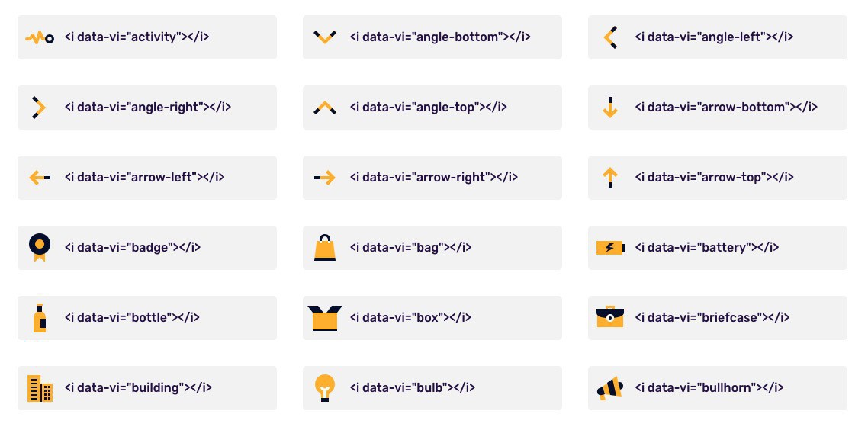Click the badge ribbon icon
This screenshot has height=424, width=868.
[x=39, y=247]
